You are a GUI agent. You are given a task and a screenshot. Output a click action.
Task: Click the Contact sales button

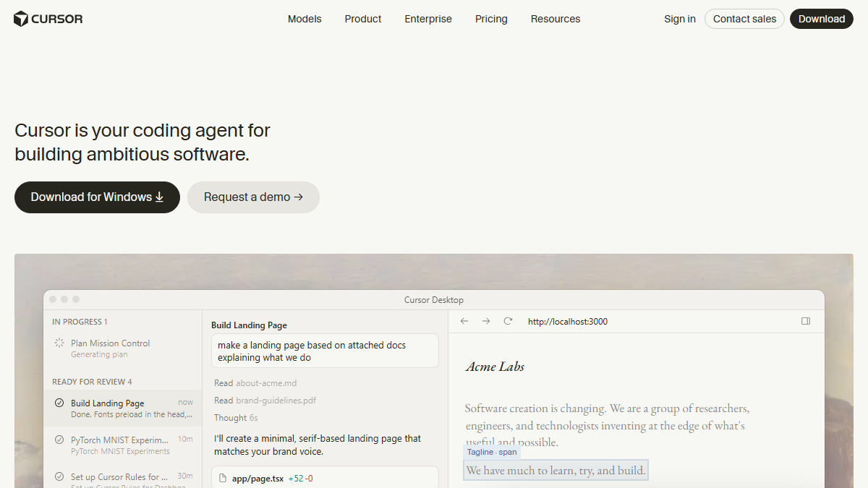pos(744,19)
